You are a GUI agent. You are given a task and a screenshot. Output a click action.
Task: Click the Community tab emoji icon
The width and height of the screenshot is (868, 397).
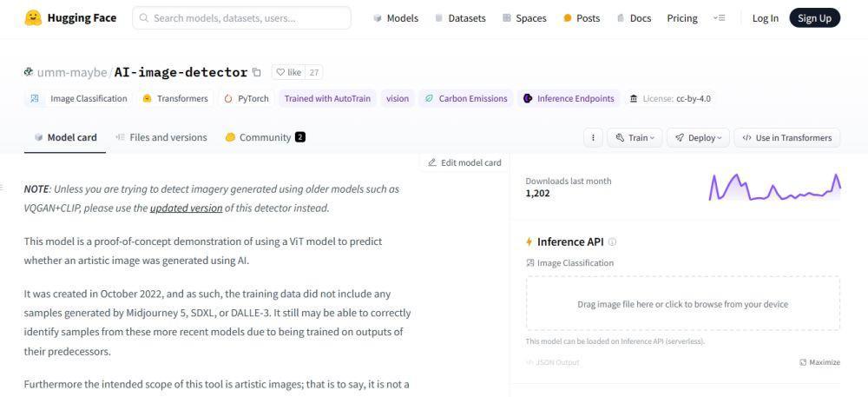[x=230, y=137]
